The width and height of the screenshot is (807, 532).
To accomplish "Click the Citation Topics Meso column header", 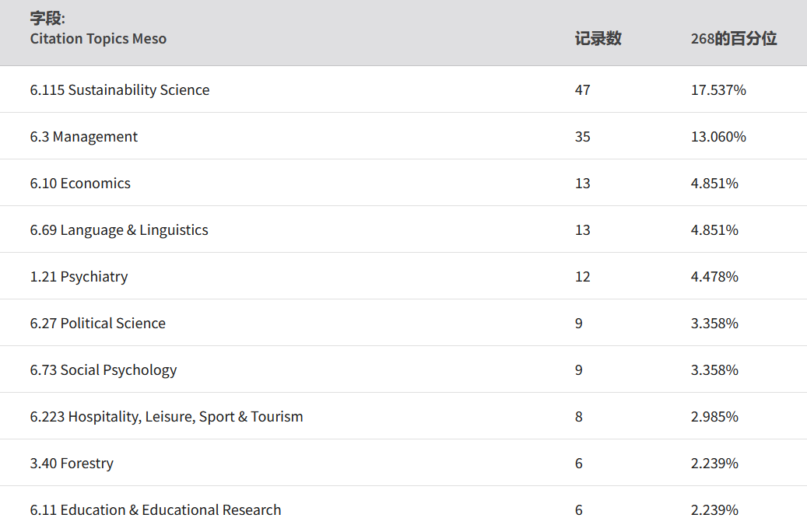I will pos(98,39).
